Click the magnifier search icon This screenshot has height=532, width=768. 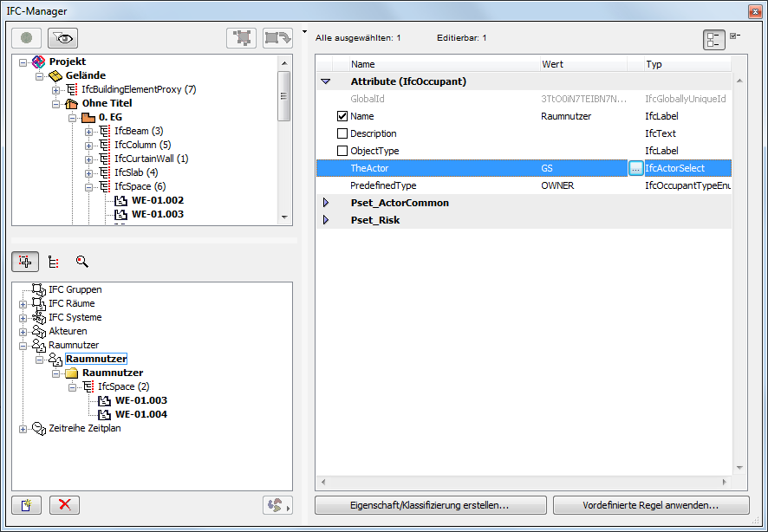click(81, 262)
